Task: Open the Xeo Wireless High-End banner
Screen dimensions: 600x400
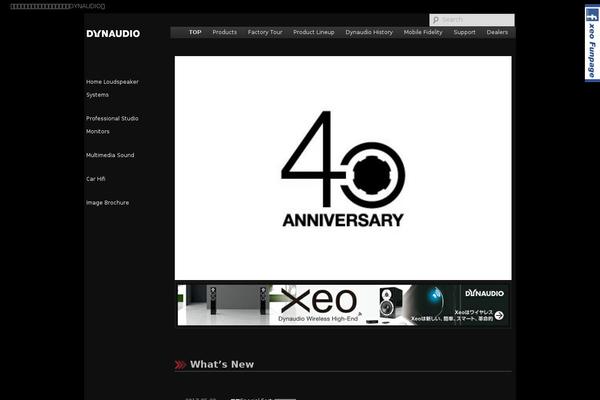Action: 343,305
